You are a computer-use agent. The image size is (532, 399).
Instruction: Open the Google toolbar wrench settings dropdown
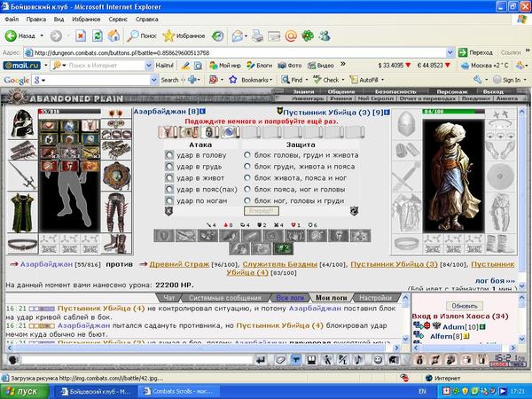(x=486, y=80)
